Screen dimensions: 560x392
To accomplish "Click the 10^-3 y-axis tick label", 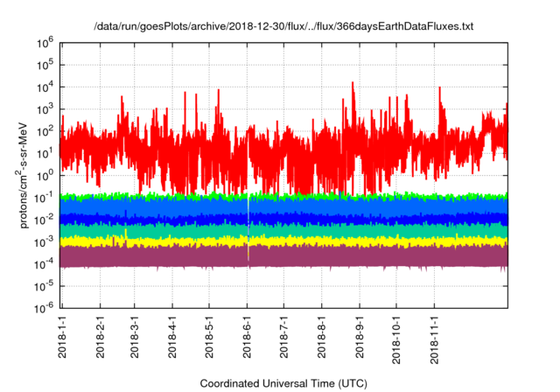I will [x=44, y=242].
